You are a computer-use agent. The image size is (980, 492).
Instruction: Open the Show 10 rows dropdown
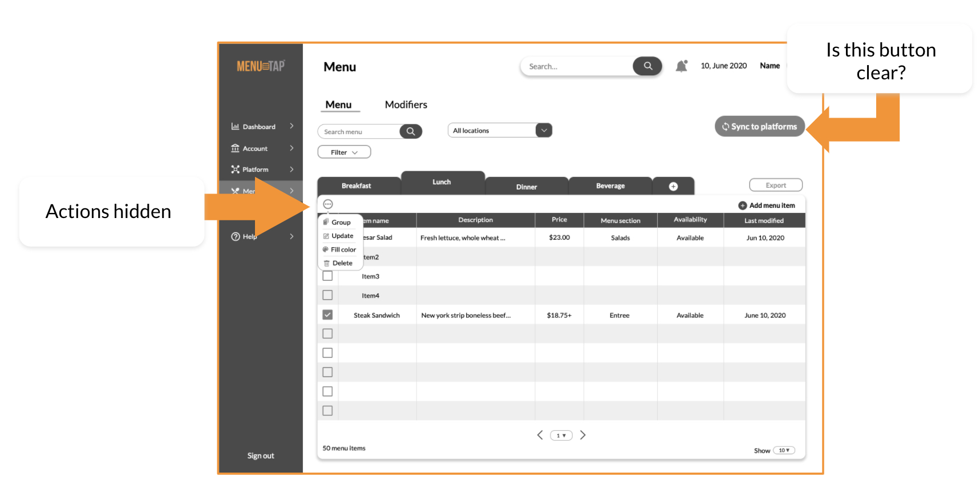pyautogui.click(x=784, y=450)
